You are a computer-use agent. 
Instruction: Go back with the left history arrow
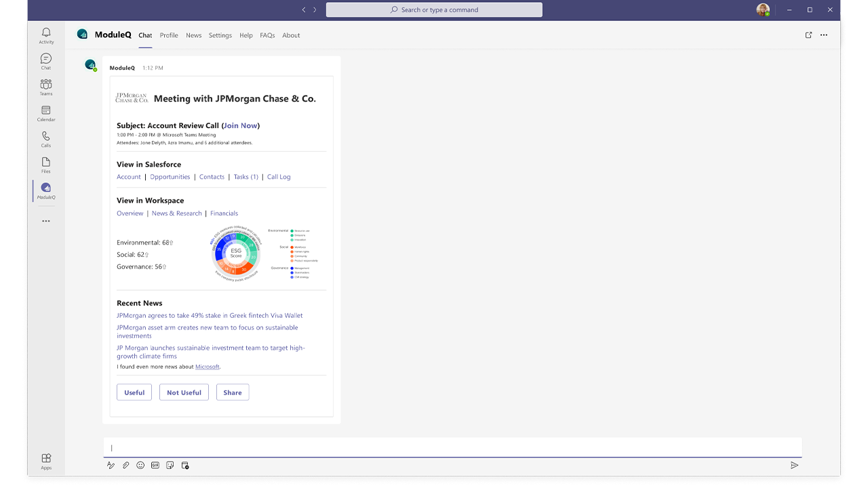304,9
